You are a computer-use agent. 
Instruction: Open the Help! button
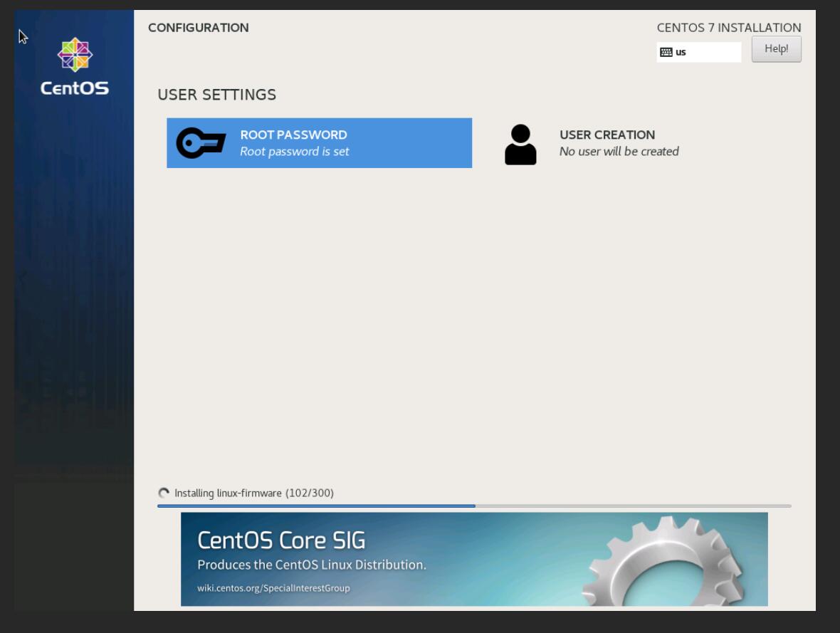776,49
